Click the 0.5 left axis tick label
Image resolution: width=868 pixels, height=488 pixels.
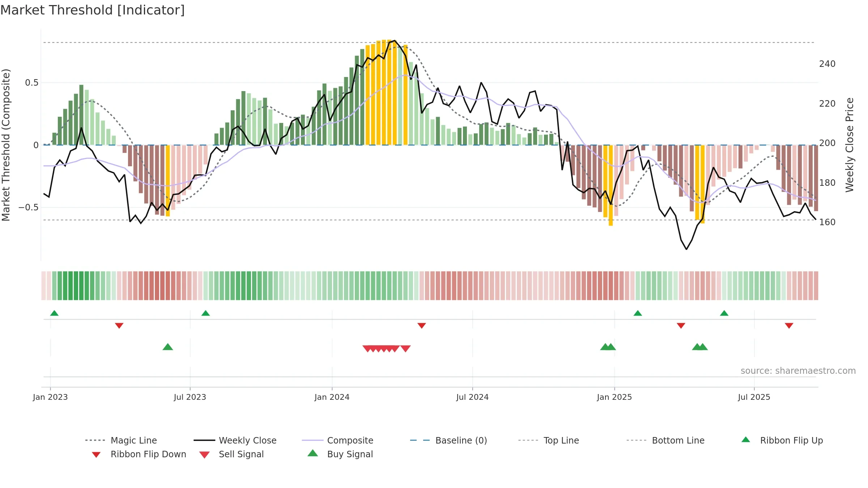tap(31, 83)
